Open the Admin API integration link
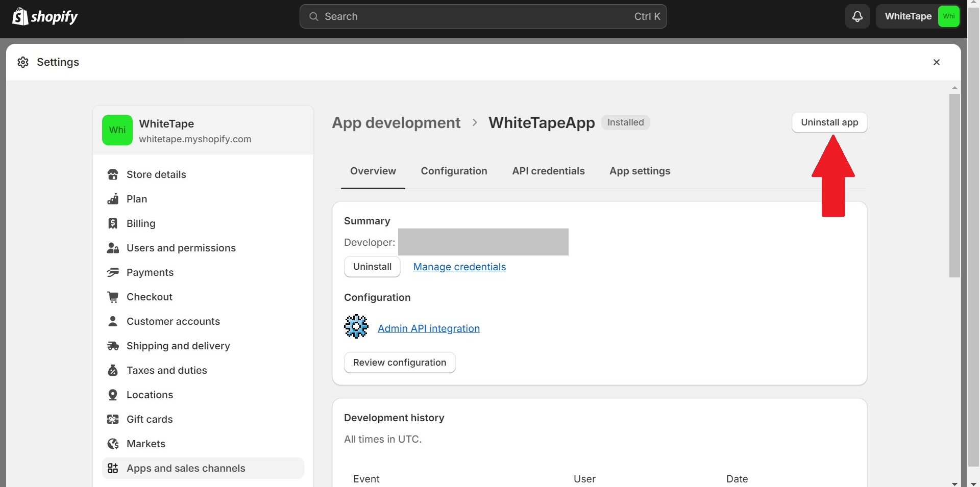Viewport: 980px width, 487px height. (x=429, y=328)
